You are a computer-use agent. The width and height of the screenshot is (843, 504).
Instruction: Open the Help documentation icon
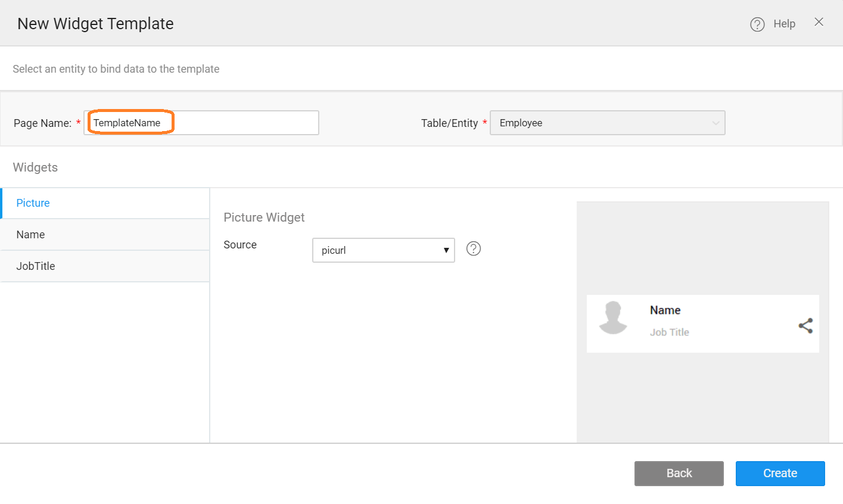click(757, 23)
